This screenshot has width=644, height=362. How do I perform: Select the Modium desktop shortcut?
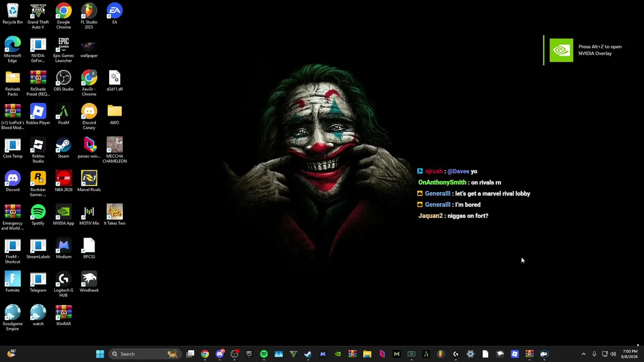pos(63,249)
